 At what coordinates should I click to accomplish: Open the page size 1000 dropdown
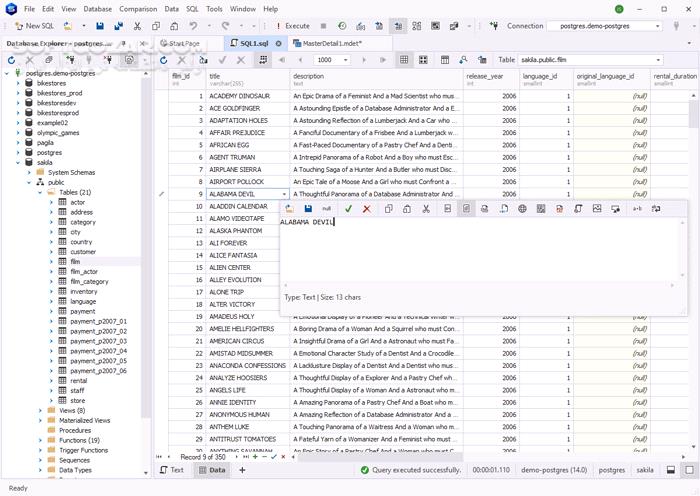click(x=346, y=60)
